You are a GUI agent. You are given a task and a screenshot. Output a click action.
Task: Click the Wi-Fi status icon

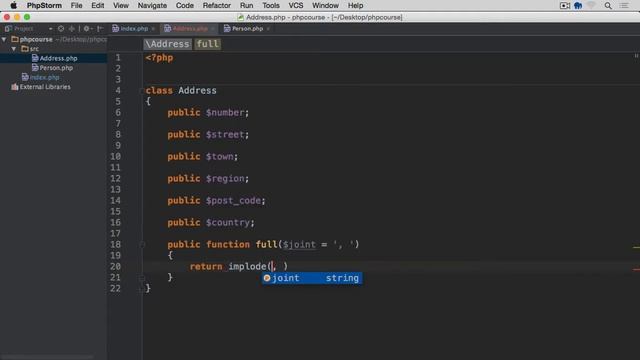[x=591, y=6]
